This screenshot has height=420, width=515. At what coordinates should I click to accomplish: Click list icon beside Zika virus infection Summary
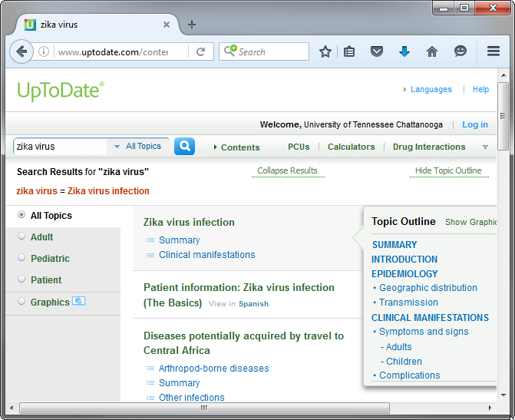[x=150, y=240]
